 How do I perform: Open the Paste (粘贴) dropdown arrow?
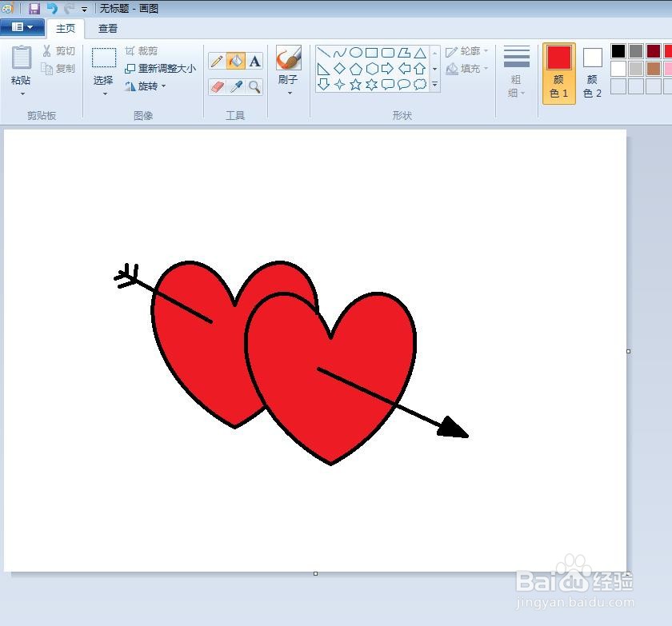pyautogui.click(x=22, y=94)
